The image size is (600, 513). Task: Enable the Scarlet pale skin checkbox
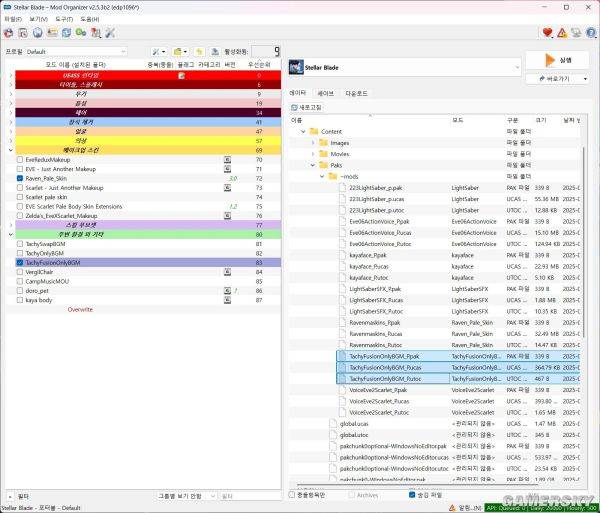(20, 197)
